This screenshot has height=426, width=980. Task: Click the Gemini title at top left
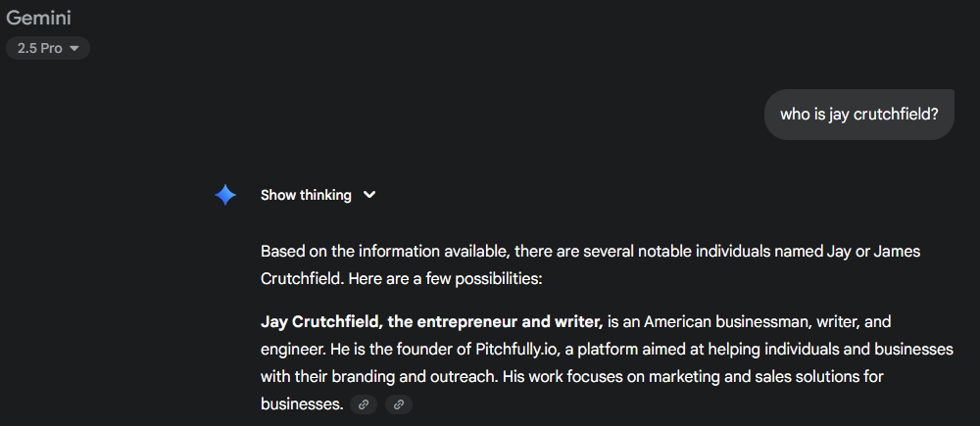[38, 18]
